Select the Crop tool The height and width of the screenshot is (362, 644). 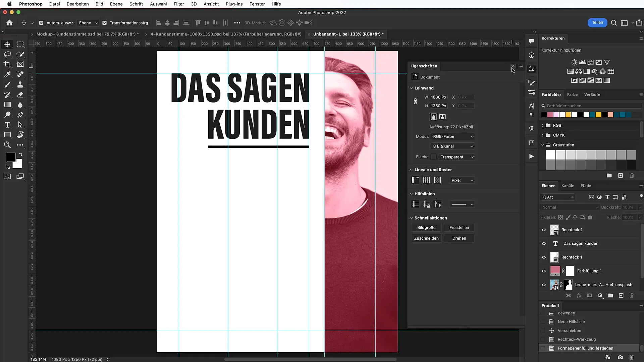(x=7, y=64)
